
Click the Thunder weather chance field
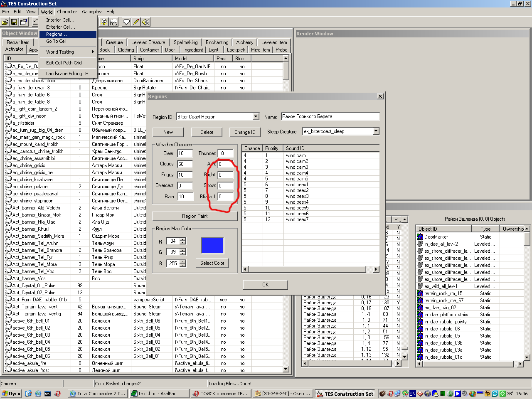click(x=226, y=153)
